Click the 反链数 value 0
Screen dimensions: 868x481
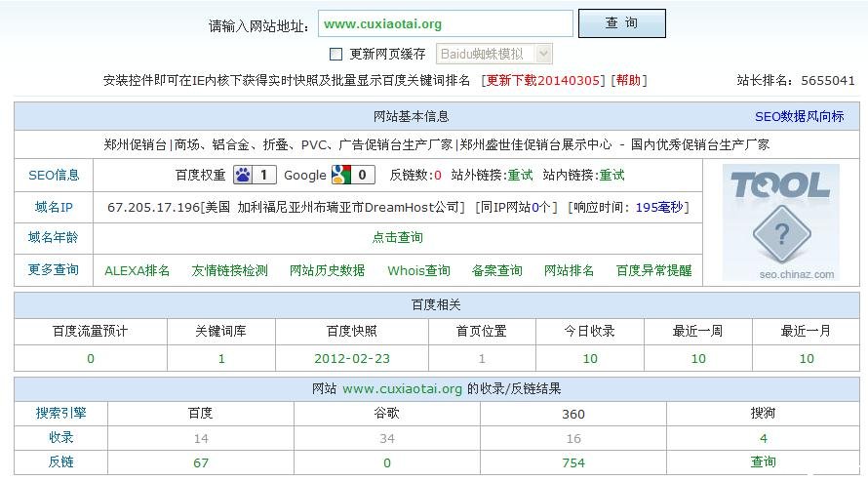pyautogui.click(x=438, y=176)
